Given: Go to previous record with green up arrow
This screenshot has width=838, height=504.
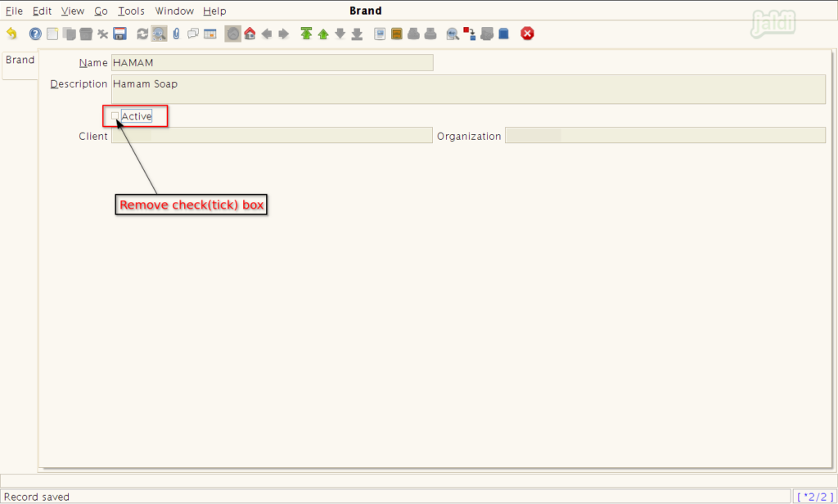Looking at the screenshot, I should coord(323,34).
